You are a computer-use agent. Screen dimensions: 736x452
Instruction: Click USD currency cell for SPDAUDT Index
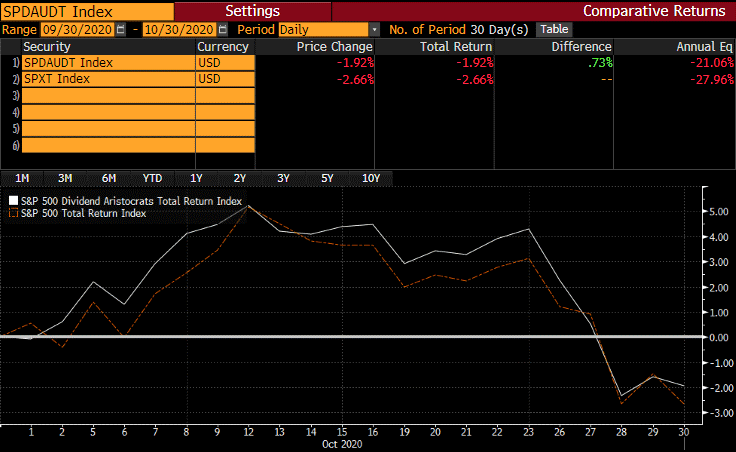click(225, 63)
